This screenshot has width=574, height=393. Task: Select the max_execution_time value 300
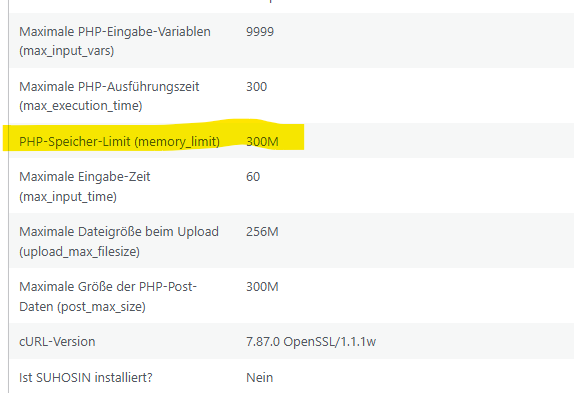[x=257, y=87]
